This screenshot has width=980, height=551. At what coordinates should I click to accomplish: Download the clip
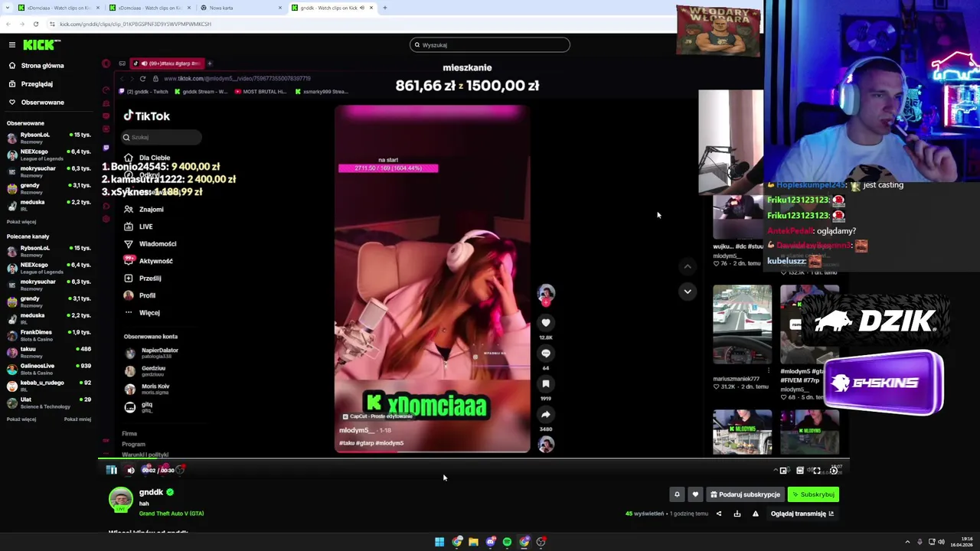737,514
